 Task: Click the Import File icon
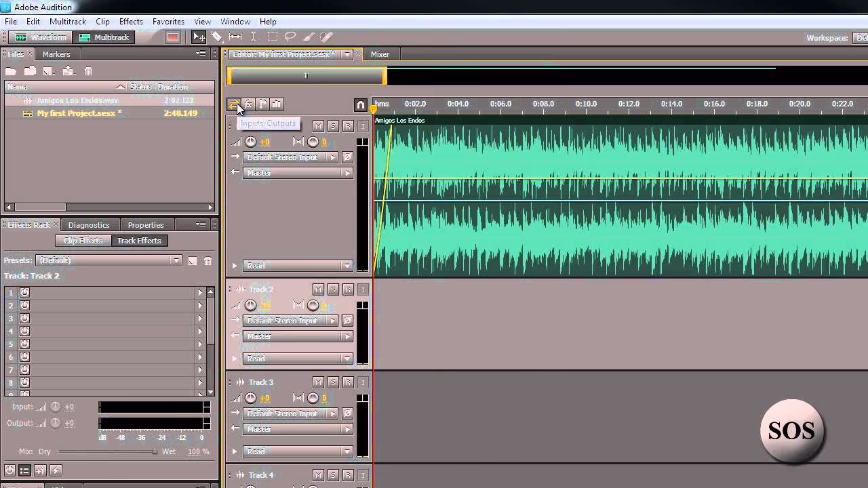pyautogui.click(x=30, y=71)
